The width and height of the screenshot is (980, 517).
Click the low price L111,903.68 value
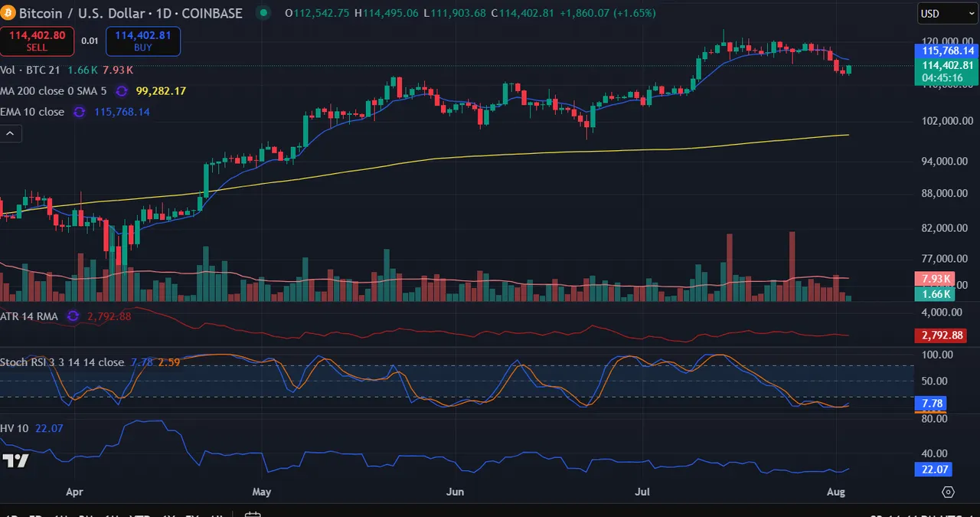(455, 13)
